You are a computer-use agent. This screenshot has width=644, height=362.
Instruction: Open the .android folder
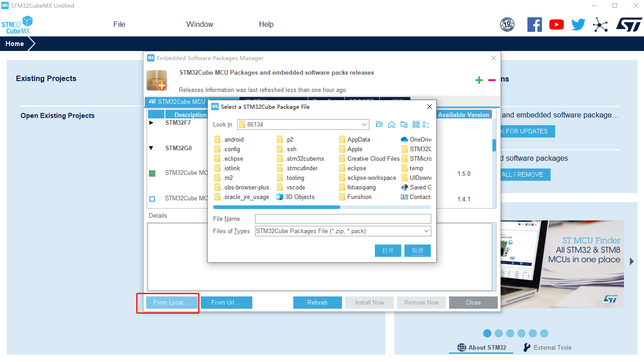click(x=229, y=139)
